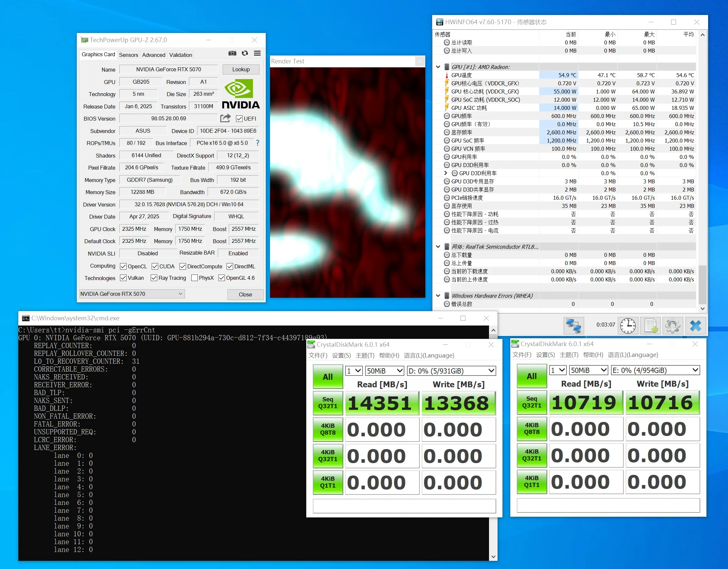Open D: drive dropdown in CrystalDiskMark
The height and width of the screenshot is (569, 728).
tap(451, 371)
